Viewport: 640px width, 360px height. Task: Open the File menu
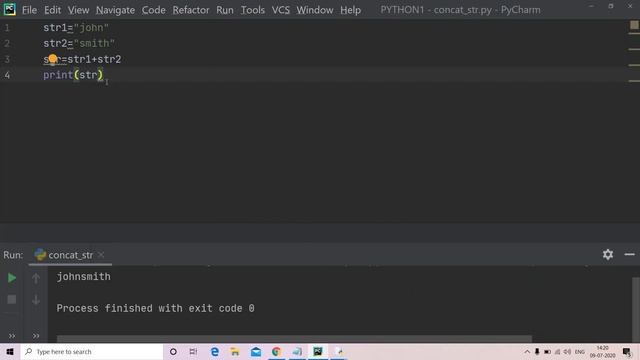[x=29, y=10]
